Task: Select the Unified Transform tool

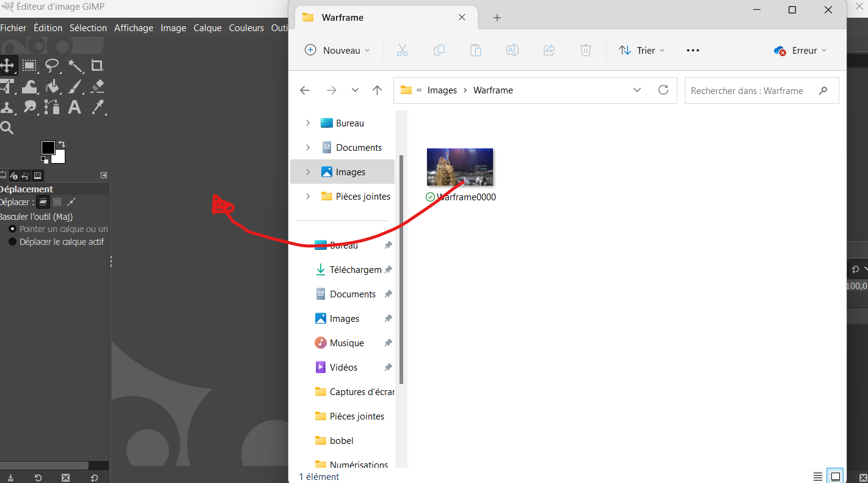Action: pyautogui.click(x=7, y=87)
